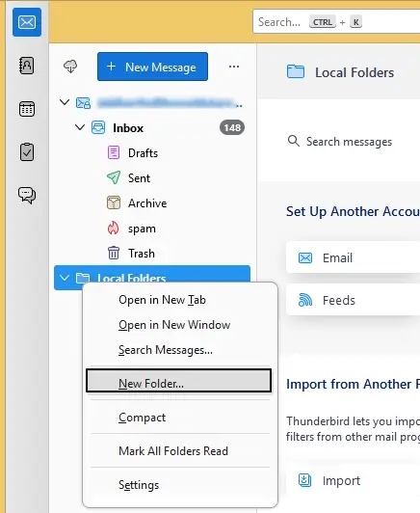Click the Archive box icon
Viewport: 420px width, 513px height.
(114, 202)
